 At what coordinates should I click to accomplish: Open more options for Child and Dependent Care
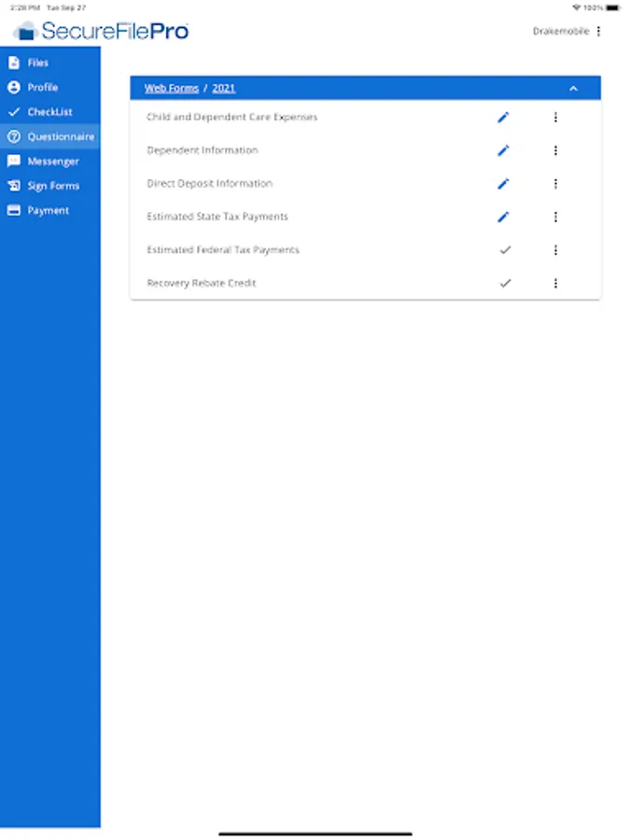pos(555,118)
